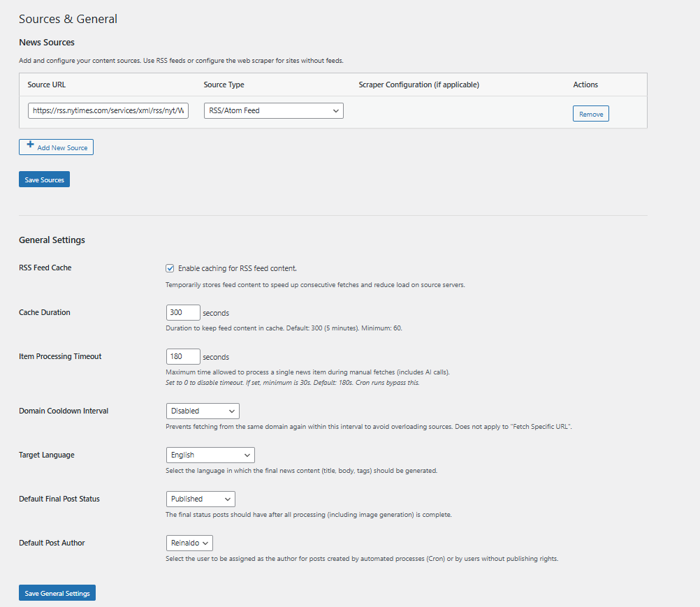Click the Source URL column header

click(x=47, y=85)
